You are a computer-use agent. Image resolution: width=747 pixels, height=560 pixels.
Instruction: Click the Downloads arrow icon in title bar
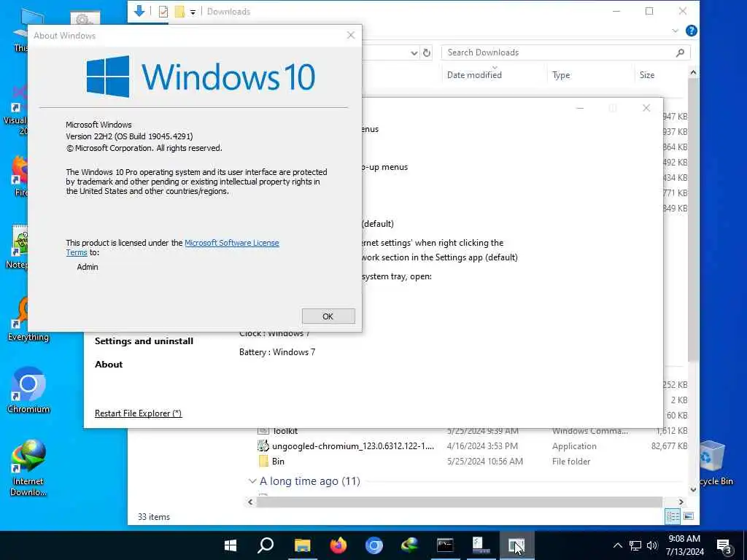(x=139, y=11)
